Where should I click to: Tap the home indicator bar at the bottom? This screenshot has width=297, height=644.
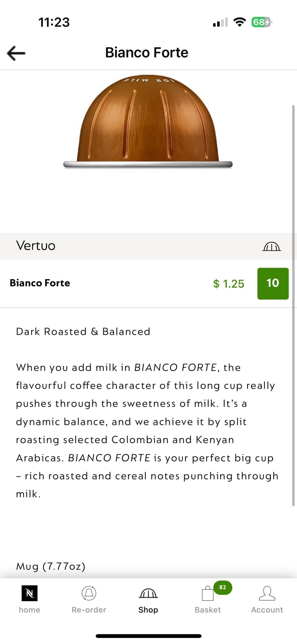(148, 636)
